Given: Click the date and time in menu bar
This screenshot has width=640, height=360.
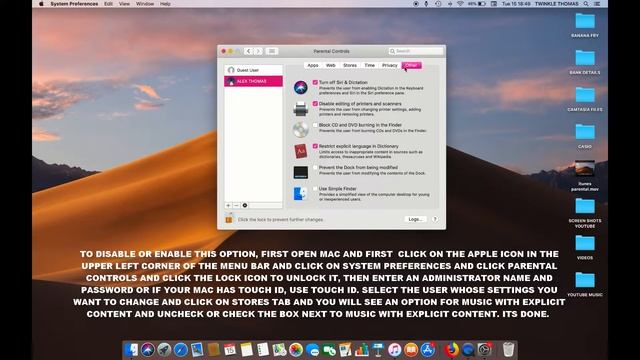Looking at the screenshot, I should coord(516,4).
